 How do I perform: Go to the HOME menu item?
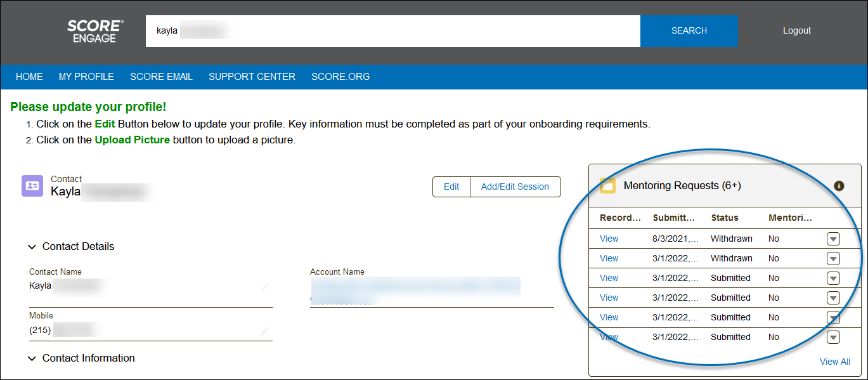click(x=29, y=77)
